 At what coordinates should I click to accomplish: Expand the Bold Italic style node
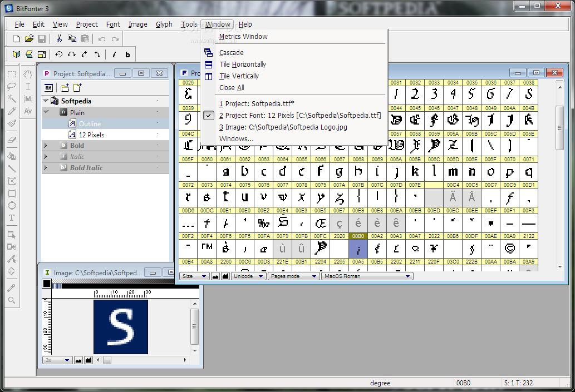pyautogui.click(x=46, y=168)
